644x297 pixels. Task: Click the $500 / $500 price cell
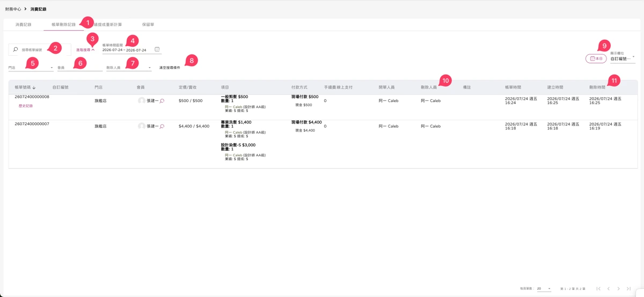[x=191, y=101]
